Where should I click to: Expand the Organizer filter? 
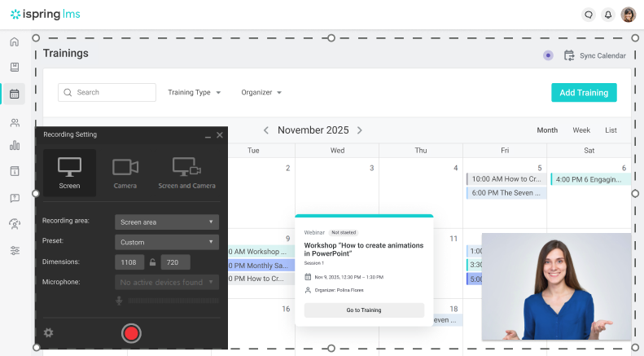261,93
